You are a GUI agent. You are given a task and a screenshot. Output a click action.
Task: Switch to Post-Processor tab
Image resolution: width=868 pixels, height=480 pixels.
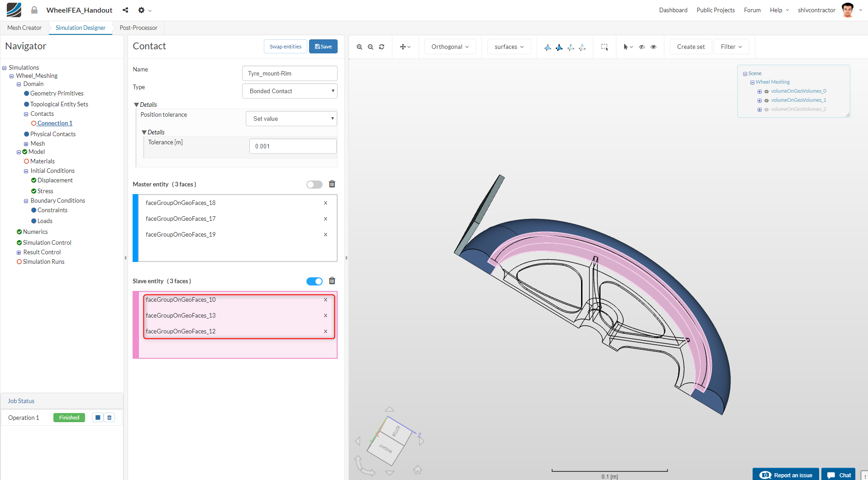tap(138, 28)
